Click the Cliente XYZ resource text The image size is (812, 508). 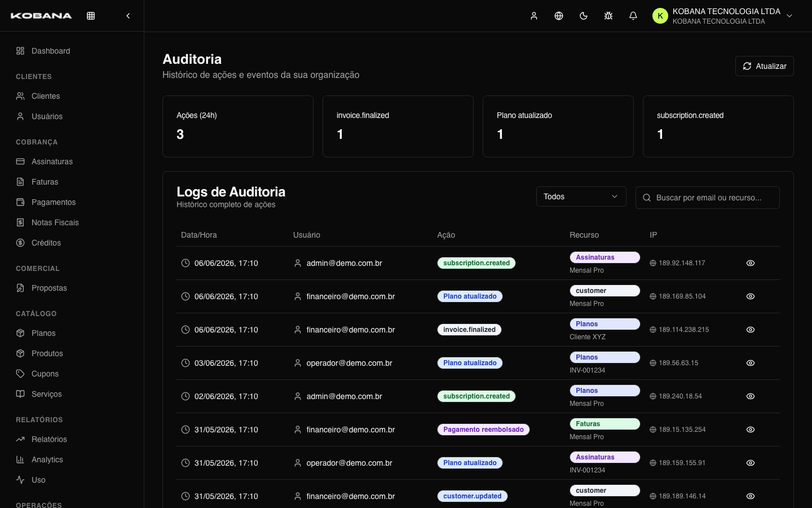(588, 337)
